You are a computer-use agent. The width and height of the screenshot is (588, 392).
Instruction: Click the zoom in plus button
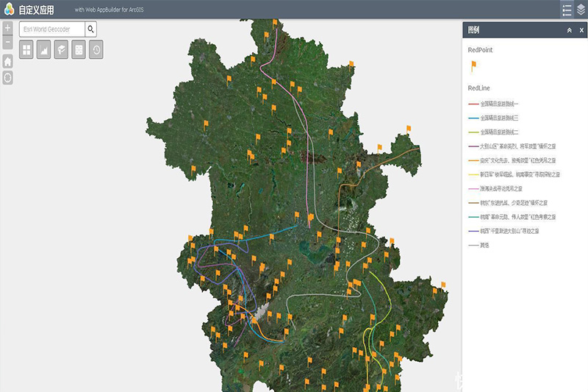(x=7, y=28)
